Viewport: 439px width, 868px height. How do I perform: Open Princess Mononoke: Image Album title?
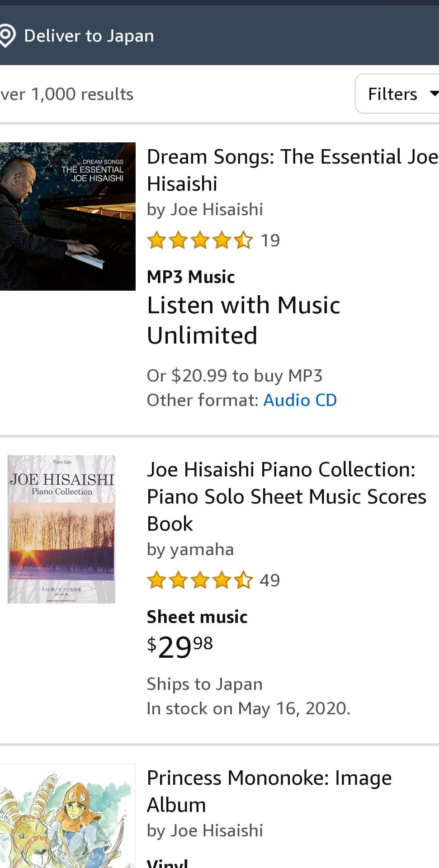click(269, 791)
